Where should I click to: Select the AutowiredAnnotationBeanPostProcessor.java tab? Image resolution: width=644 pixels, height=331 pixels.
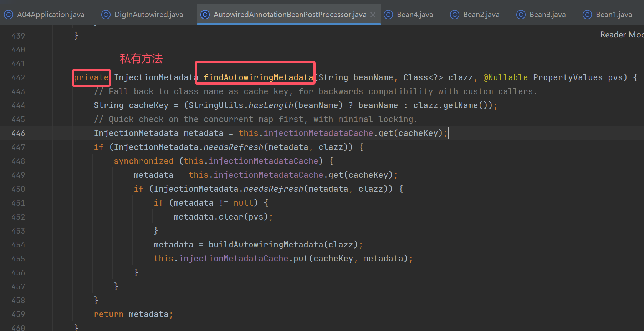(x=290, y=15)
